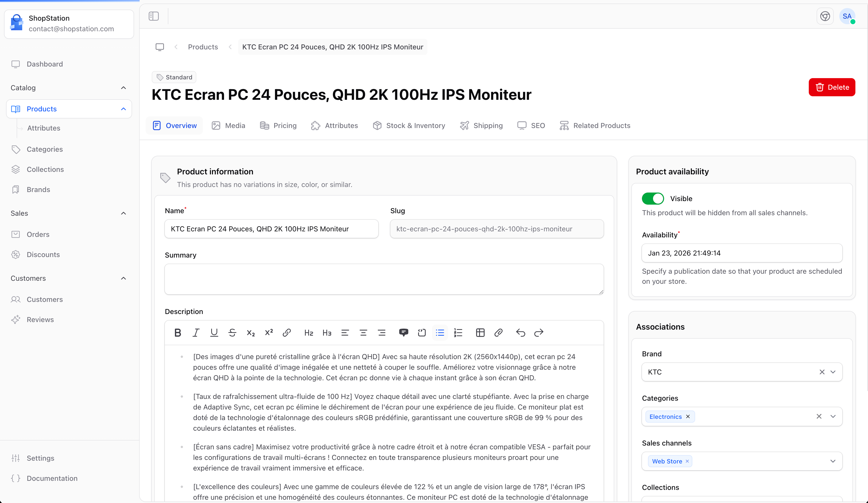The width and height of the screenshot is (868, 503).
Task: Open the Related Products tab
Action: pos(595,125)
